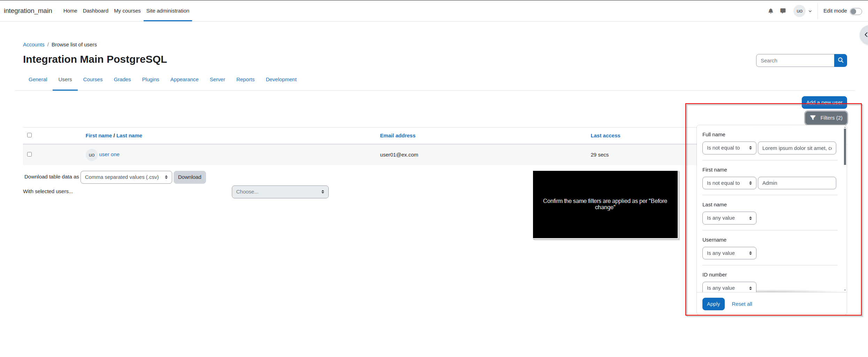Click the Apply filters button
The image size is (868, 357).
[713, 304]
